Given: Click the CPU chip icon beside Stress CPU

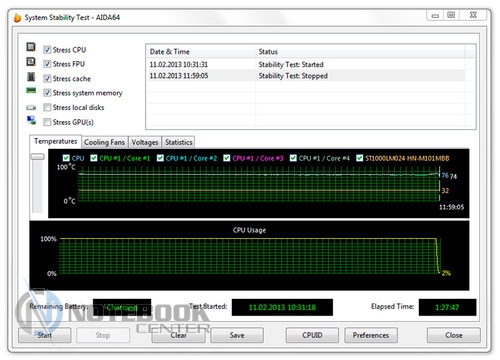Looking at the screenshot, I should [31, 47].
